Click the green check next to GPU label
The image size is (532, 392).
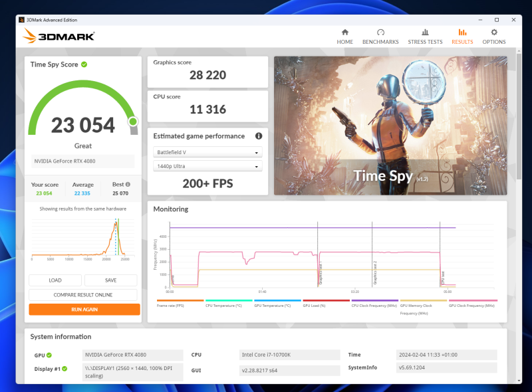coord(49,355)
